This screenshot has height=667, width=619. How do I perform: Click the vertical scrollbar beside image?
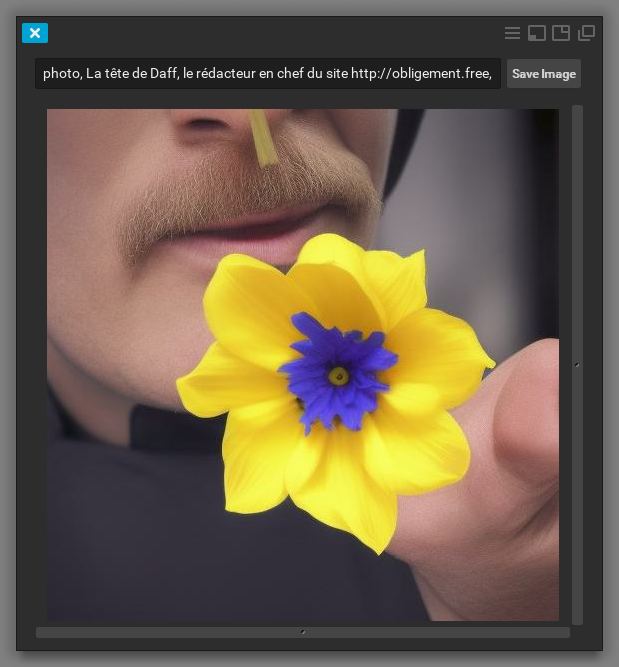coord(577,365)
